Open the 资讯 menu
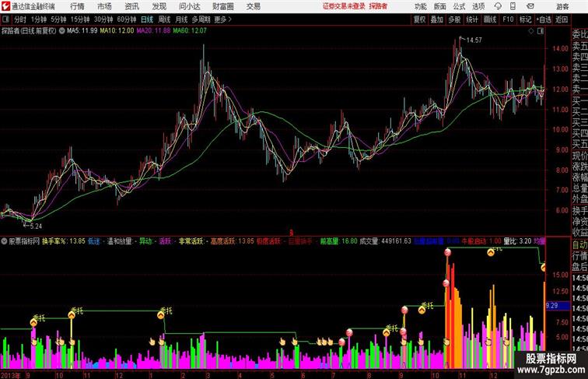Viewport: 588px width, 379px height. point(131,6)
